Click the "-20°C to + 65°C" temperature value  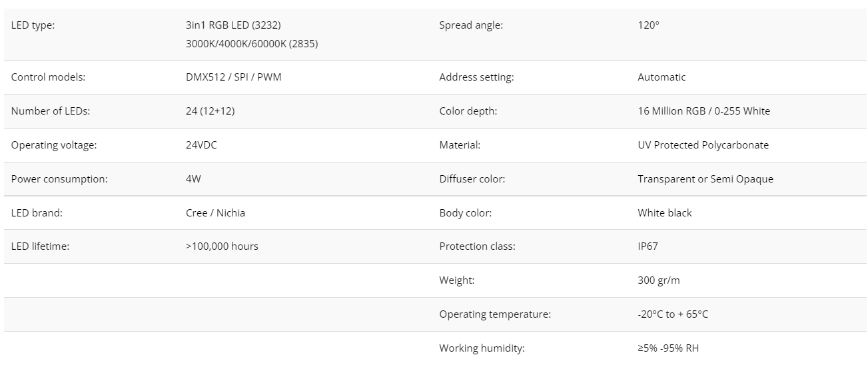(673, 314)
